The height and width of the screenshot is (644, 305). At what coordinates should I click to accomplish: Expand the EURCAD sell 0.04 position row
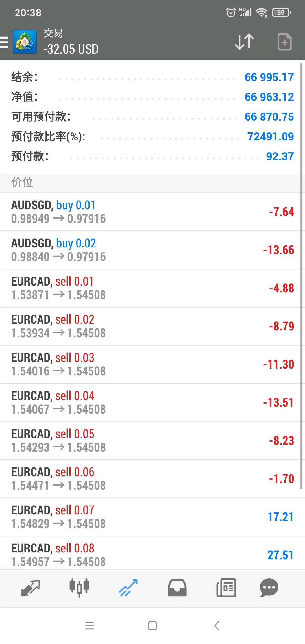(150, 402)
